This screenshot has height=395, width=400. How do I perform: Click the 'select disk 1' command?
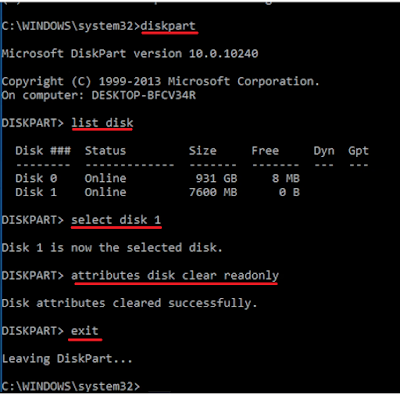point(116,220)
